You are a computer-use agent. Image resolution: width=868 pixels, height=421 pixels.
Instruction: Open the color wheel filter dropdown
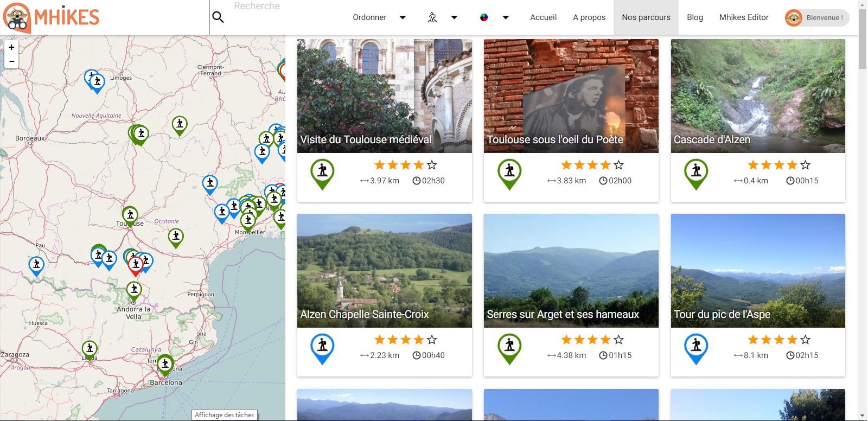(x=494, y=17)
